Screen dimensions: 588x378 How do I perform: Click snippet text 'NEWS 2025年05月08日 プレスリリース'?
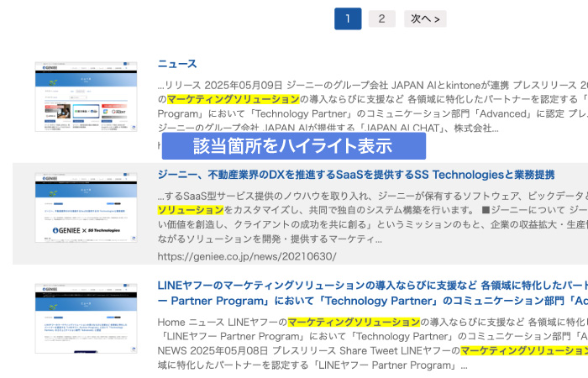coord(246,350)
